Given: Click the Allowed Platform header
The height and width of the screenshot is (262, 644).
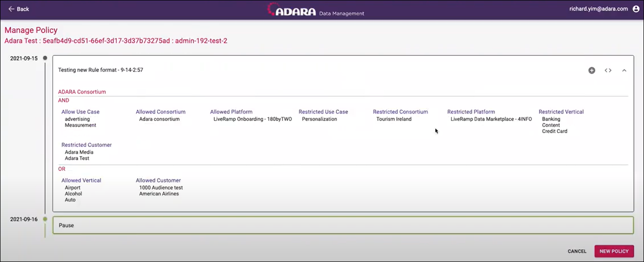Looking at the screenshot, I should point(232,112).
